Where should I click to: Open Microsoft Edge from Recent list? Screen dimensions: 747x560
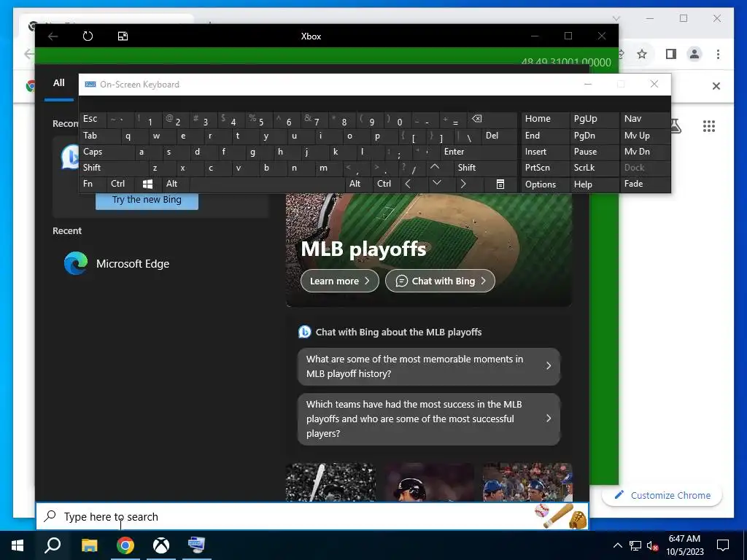pos(117,263)
